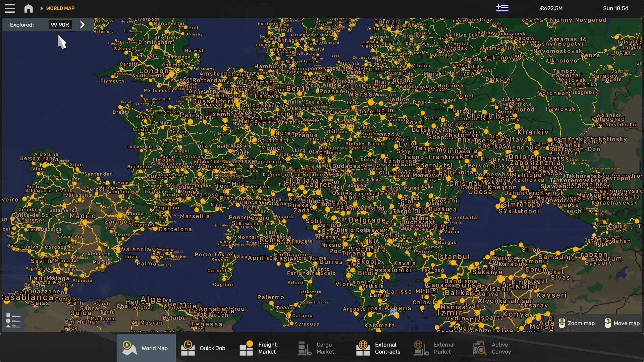Open the Freight Market tab
Viewport: 644px width, 362px height.
[x=258, y=348]
